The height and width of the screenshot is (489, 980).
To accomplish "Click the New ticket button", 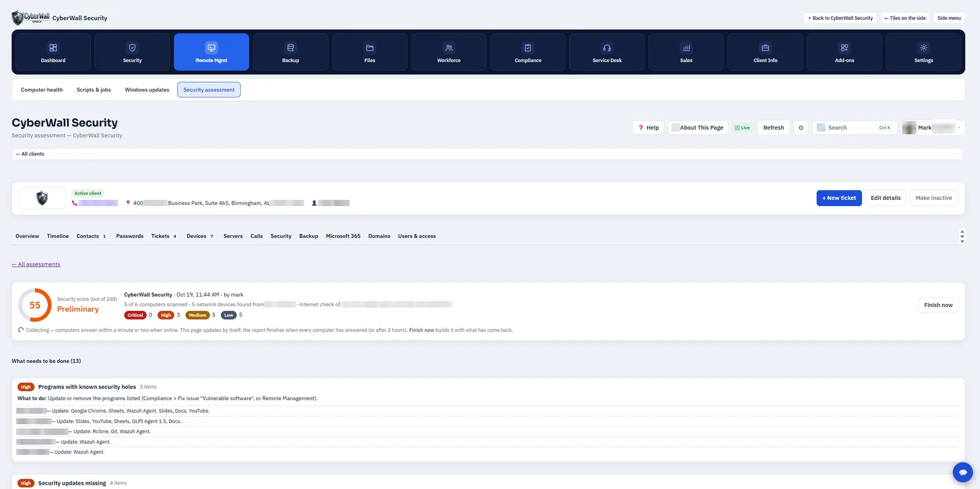I will (839, 198).
